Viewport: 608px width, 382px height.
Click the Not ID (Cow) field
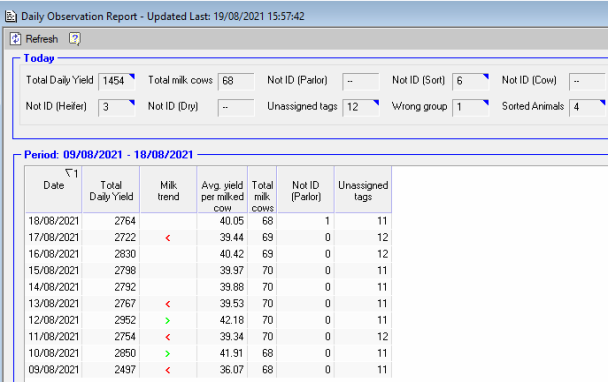587,81
